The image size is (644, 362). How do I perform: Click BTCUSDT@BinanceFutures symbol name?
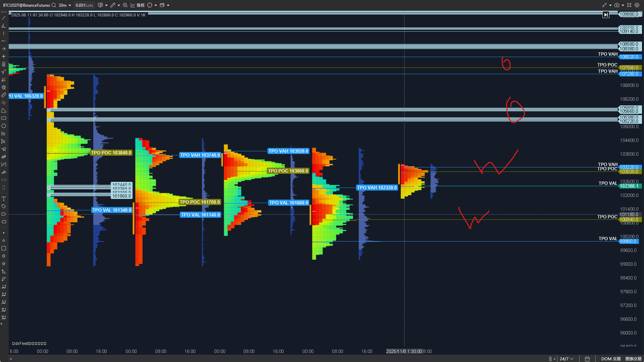point(26,5)
